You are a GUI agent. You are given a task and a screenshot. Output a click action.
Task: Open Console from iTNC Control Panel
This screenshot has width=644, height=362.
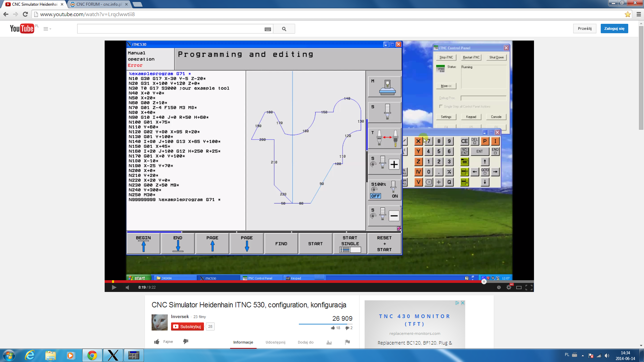[x=496, y=117]
